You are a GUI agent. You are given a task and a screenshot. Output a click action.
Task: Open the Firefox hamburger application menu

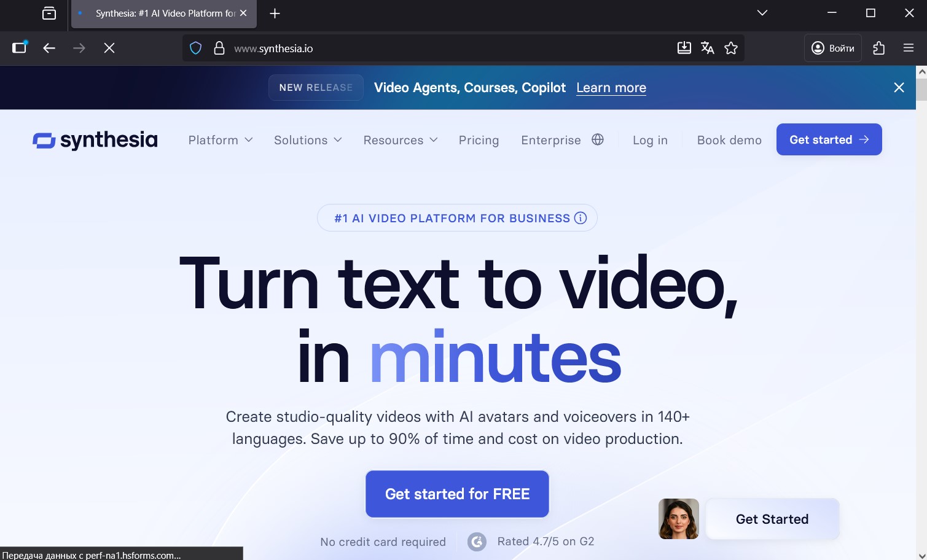pyautogui.click(x=908, y=48)
